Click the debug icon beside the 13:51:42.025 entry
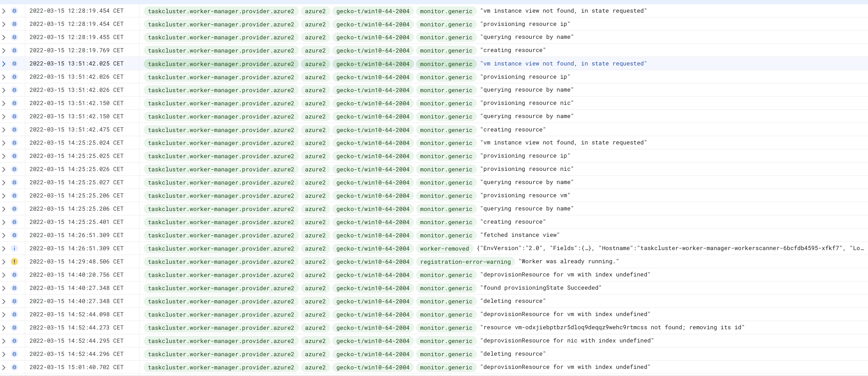The height and width of the screenshot is (376, 868). point(14,64)
